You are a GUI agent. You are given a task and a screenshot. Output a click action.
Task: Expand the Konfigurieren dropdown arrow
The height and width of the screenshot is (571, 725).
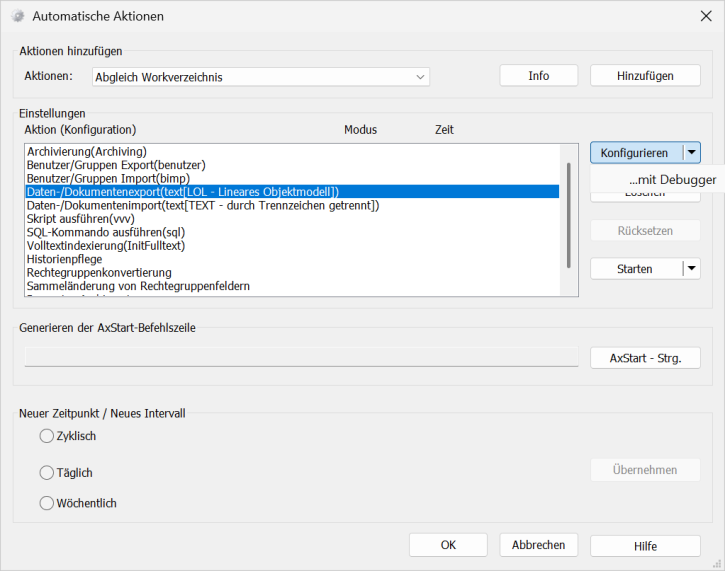pos(692,153)
